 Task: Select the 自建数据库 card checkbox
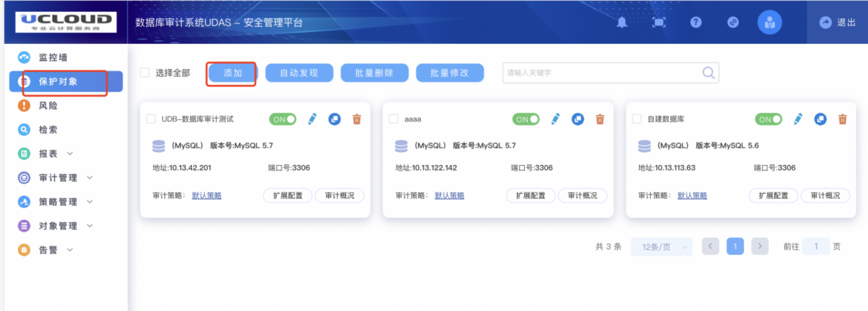point(637,119)
